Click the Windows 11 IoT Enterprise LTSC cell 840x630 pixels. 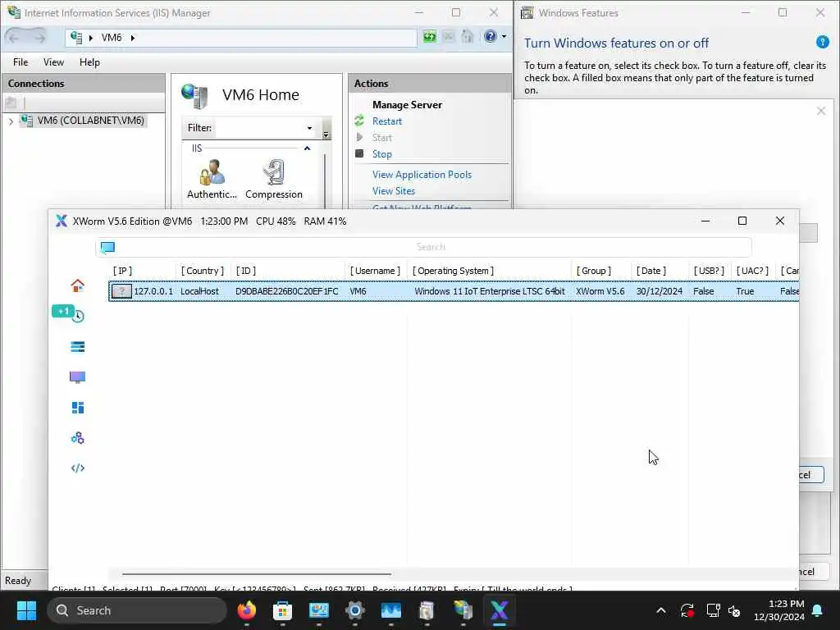click(490, 291)
